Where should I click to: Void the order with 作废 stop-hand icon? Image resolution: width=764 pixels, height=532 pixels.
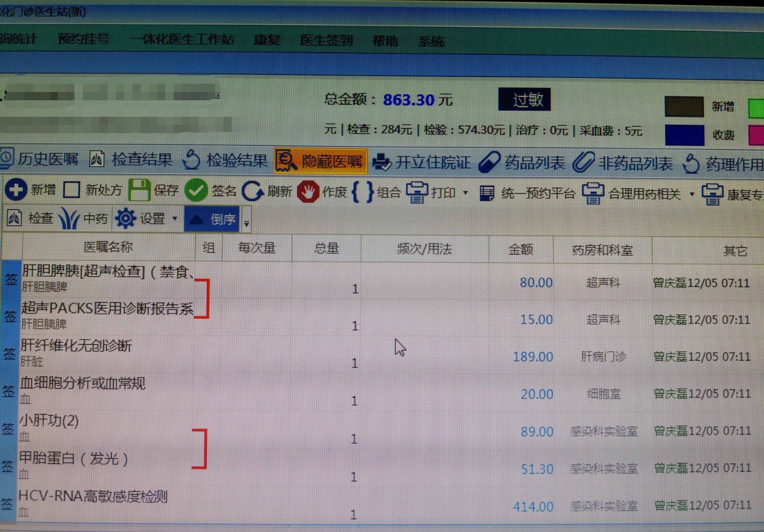pos(308,192)
